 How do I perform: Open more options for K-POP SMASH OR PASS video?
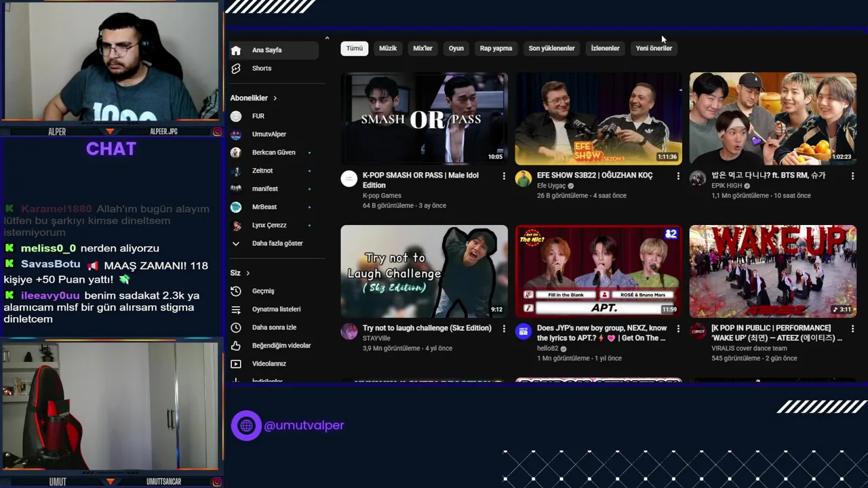(504, 176)
